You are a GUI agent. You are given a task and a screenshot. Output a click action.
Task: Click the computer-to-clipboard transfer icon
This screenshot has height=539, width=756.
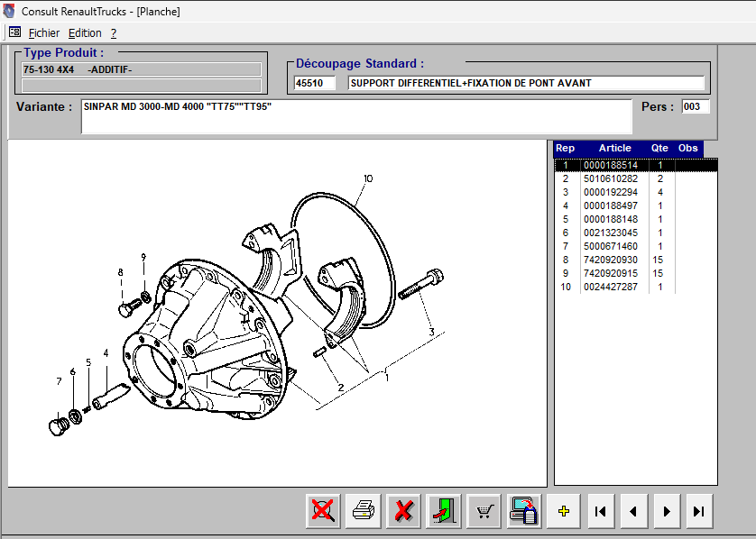point(524,511)
